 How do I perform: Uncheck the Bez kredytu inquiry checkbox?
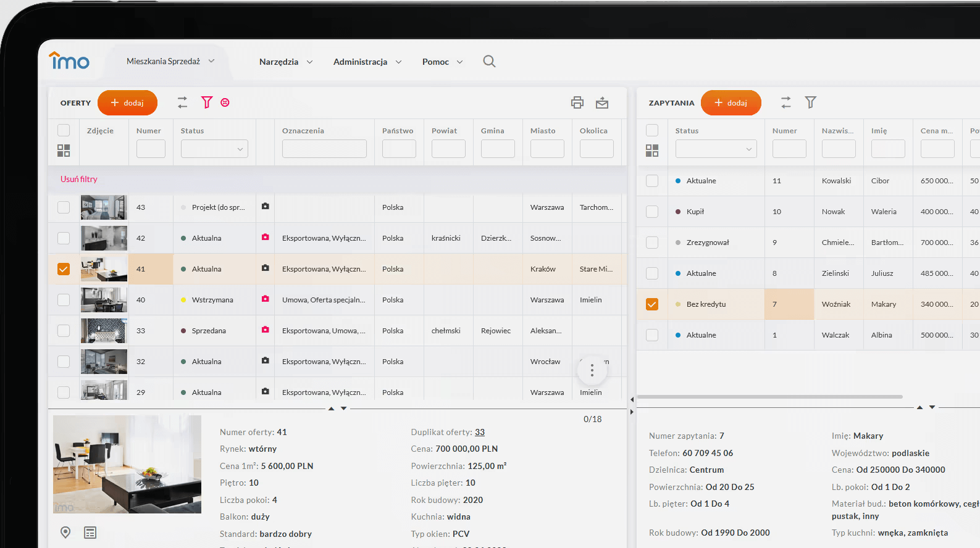tap(652, 304)
